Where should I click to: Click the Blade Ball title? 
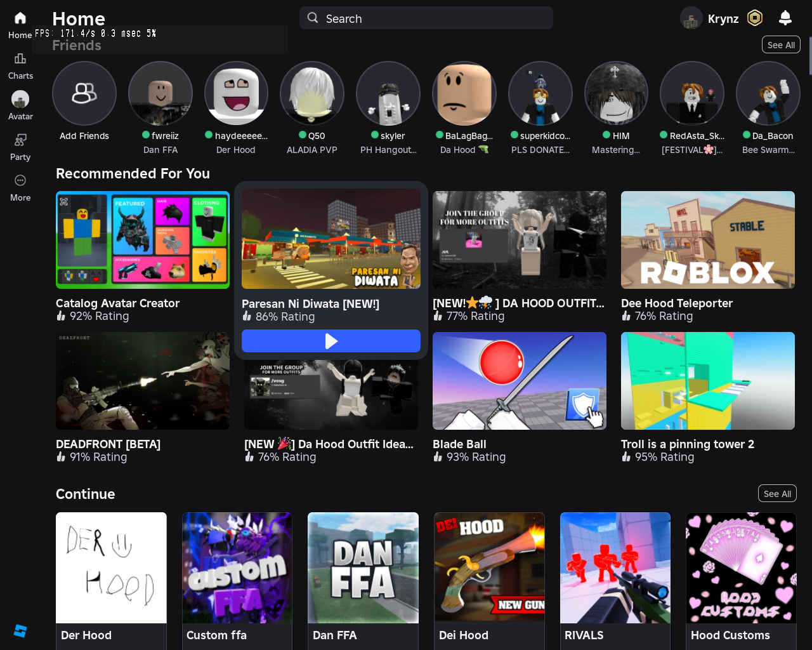[x=459, y=444]
